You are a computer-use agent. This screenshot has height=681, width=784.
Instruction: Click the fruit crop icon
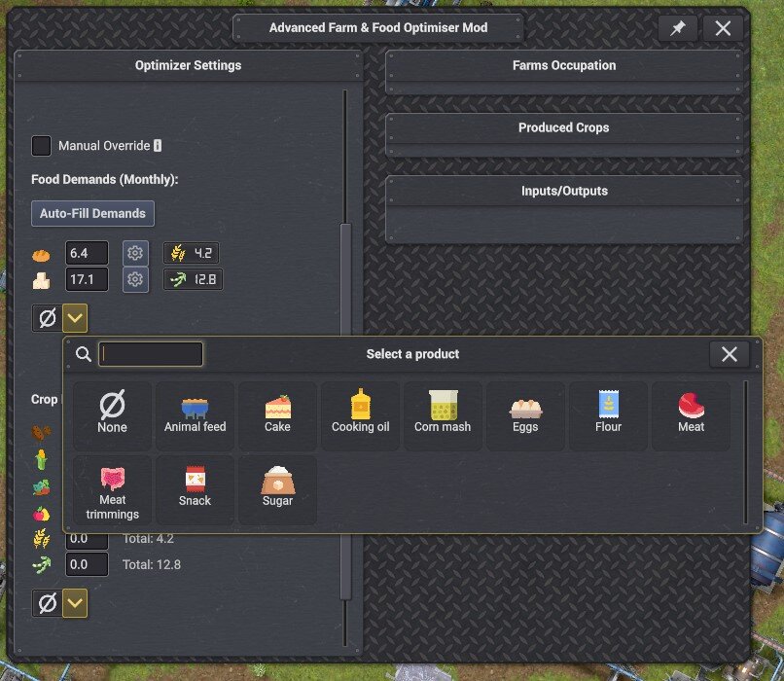[x=41, y=513]
